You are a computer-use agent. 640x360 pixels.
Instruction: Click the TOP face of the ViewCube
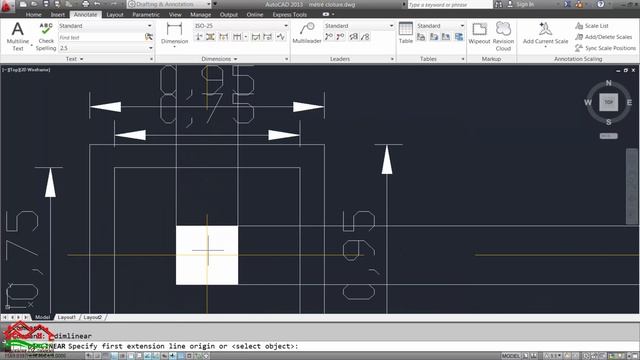609,102
